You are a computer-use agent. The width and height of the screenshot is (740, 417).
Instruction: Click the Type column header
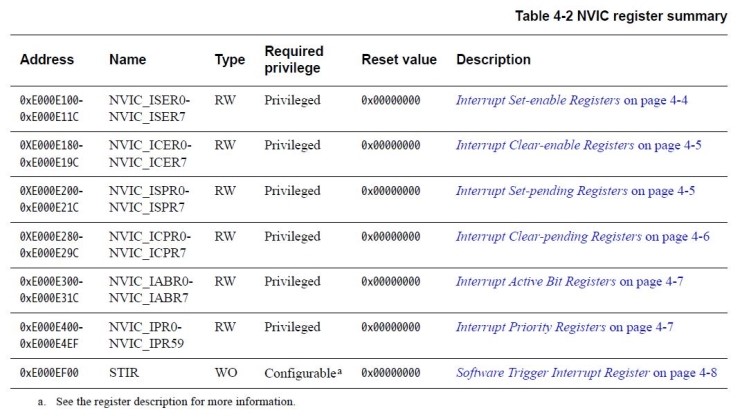point(229,60)
